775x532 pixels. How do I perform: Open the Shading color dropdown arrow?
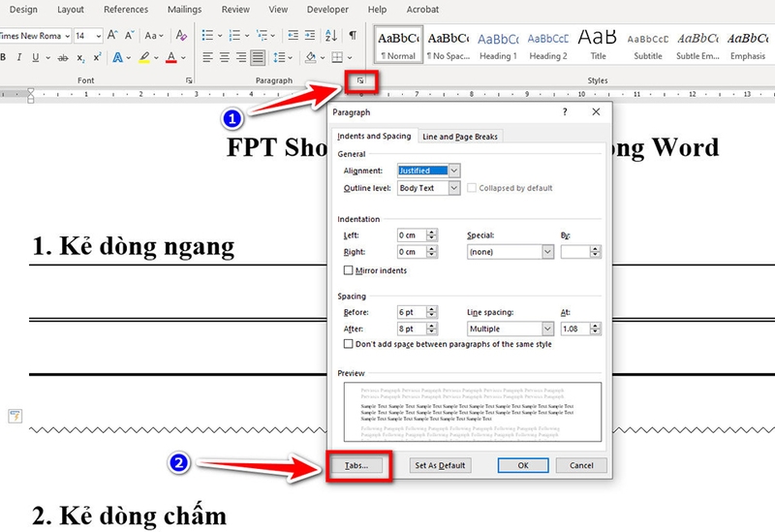pyautogui.click(x=323, y=58)
